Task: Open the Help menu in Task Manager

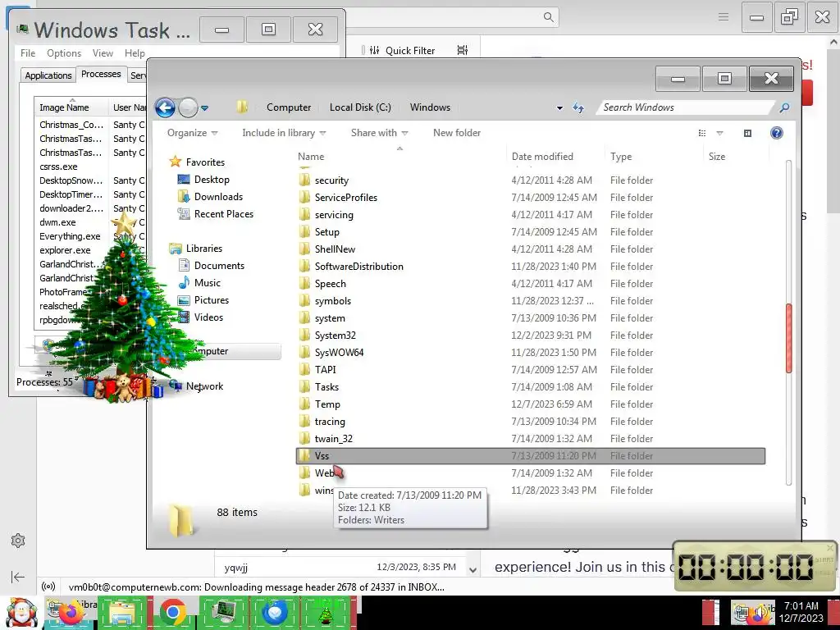Action: click(135, 53)
